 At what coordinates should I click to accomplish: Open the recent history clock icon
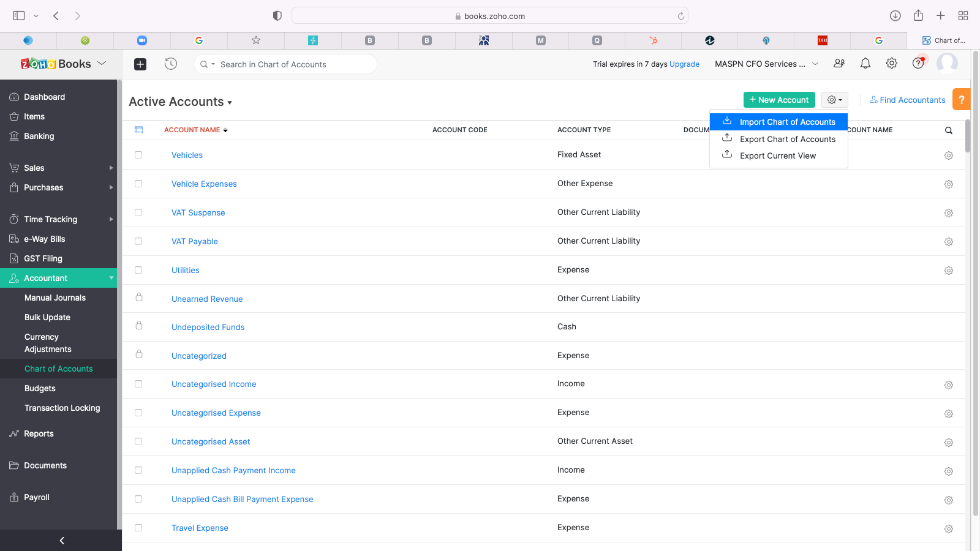(x=171, y=64)
